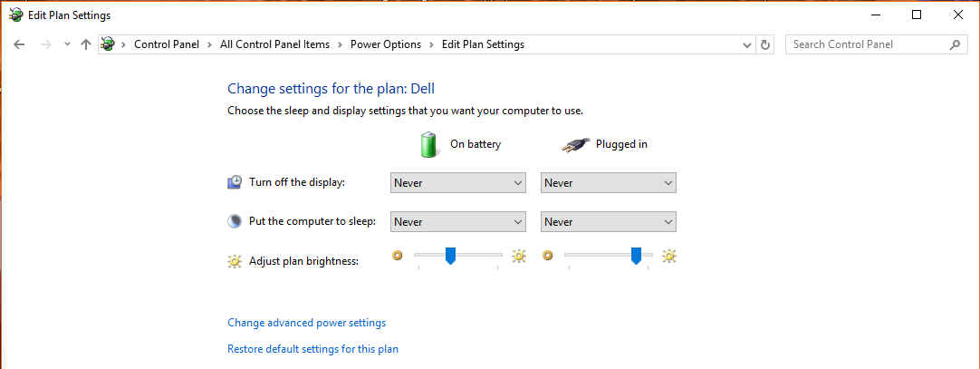Select All Control Panel Items breadcrumb
The height and width of the screenshot is (369, 980).
click(x=275, y=44)
